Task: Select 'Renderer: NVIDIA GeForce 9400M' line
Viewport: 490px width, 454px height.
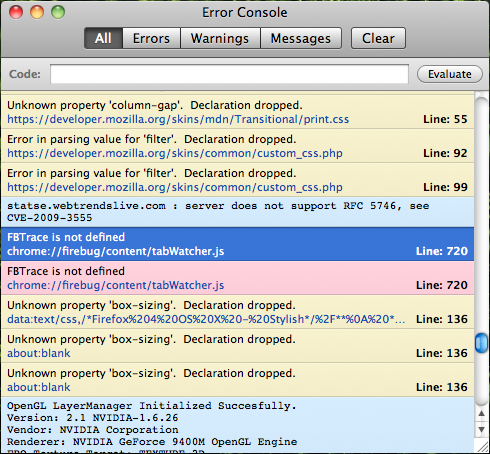Action: click(x=152, y=442)
